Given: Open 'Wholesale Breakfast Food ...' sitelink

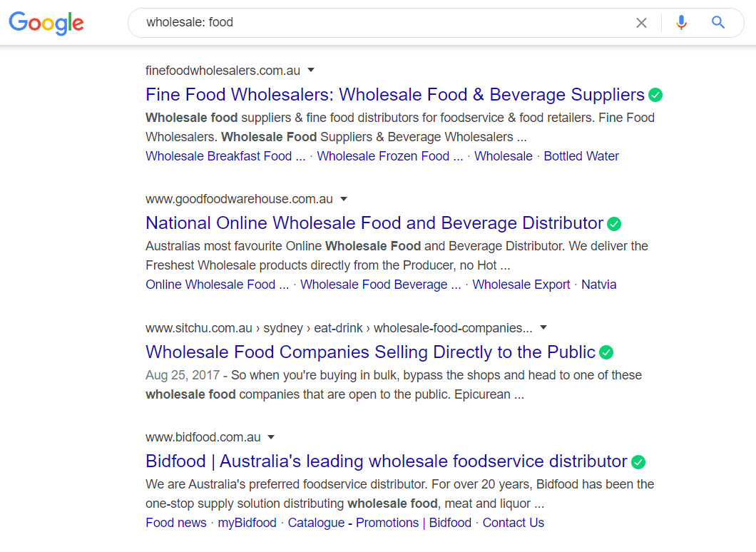Looking at the screenshot, I should [225, 156].
